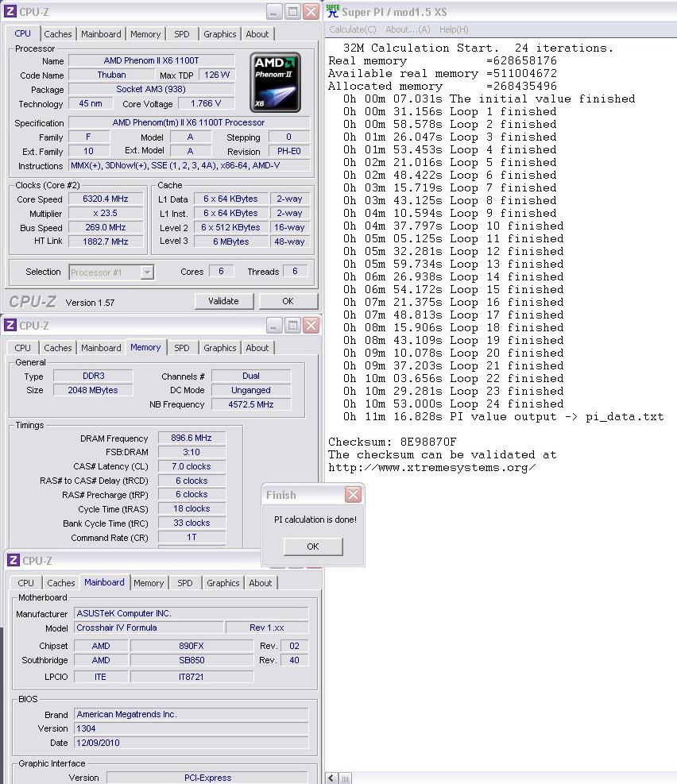Open About tab in bottom CPU-Z Mainboard window
Viewport: 677px width, 784px height.
point(260,582)
